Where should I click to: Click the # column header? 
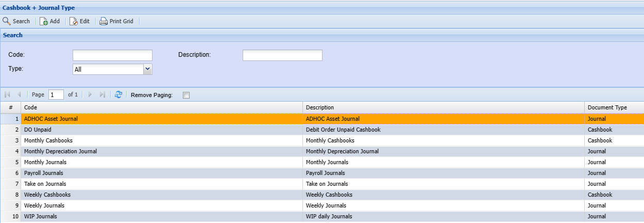(x=10, y=107)
